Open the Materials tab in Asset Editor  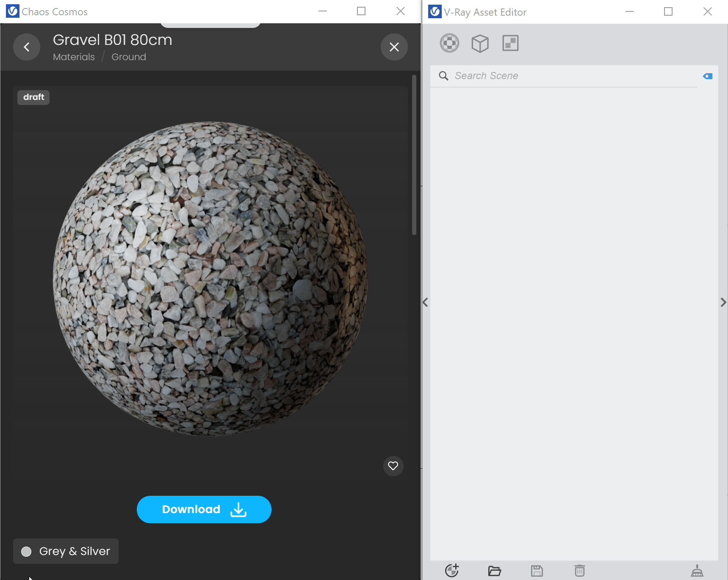point(449,43)
